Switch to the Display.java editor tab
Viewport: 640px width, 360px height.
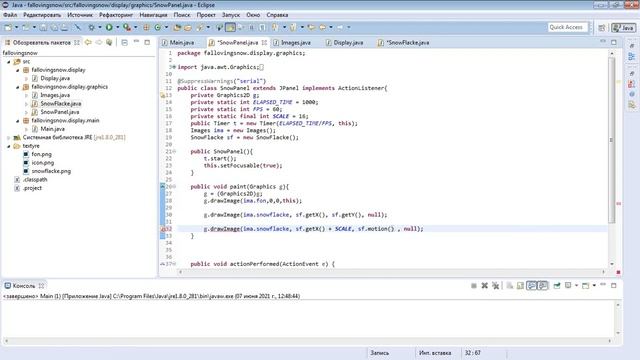point(344,42)
